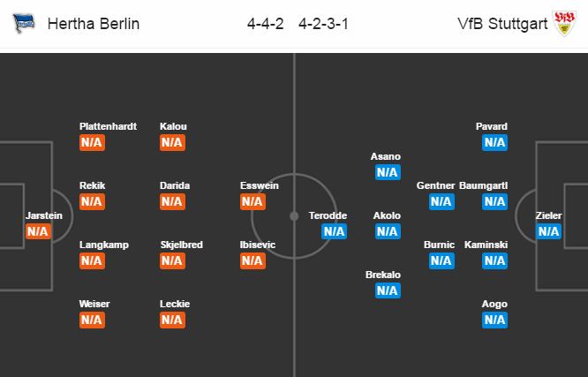Click the N/A rating badge under Pavard
The image size is (588, 377).
[x=494, y=142]
